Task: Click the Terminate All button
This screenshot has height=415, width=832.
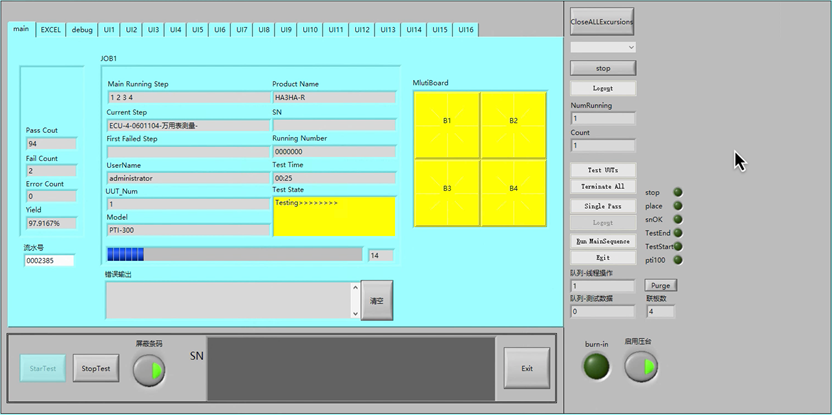Action: [x=603, y=187]
